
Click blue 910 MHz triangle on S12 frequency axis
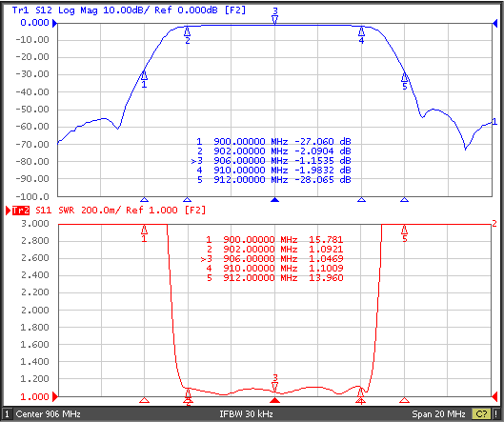(x=362, y=200)
